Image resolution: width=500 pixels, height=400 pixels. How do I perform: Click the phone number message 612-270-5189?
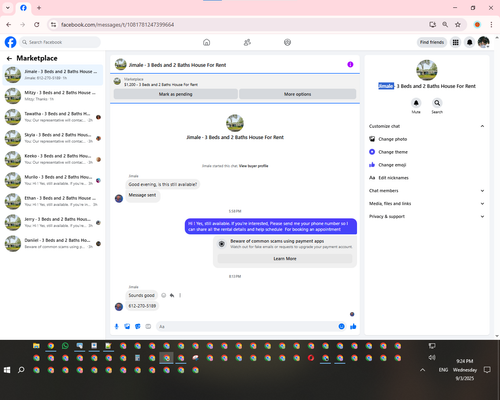pos(142,306)
